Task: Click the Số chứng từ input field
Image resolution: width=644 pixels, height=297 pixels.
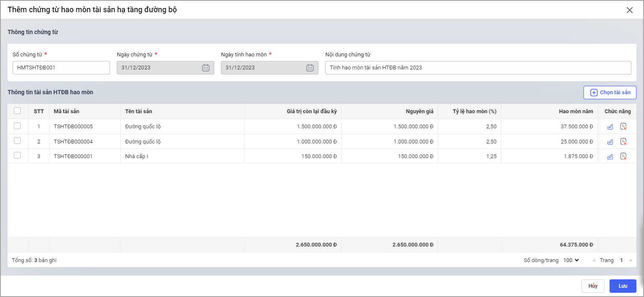Action: point(61,68)
